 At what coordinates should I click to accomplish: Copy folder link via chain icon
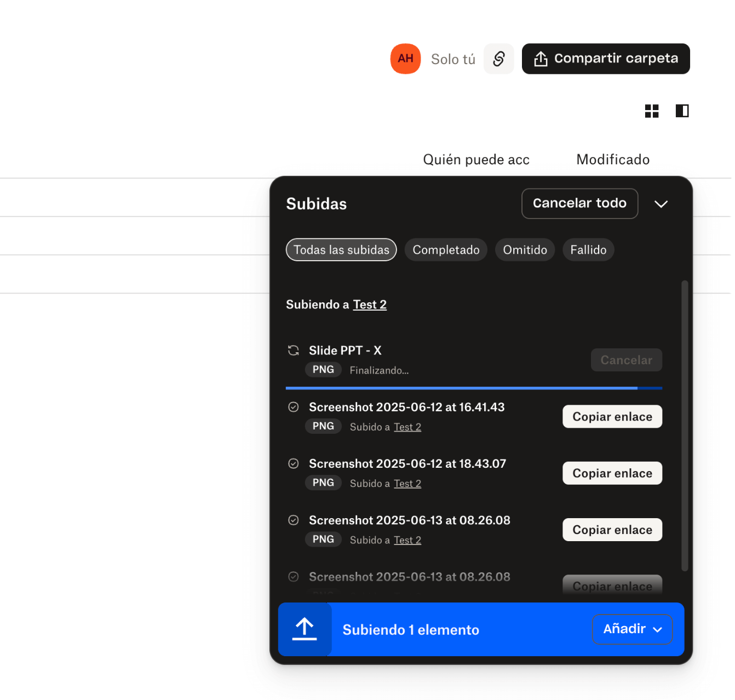(x=498, y=59)
